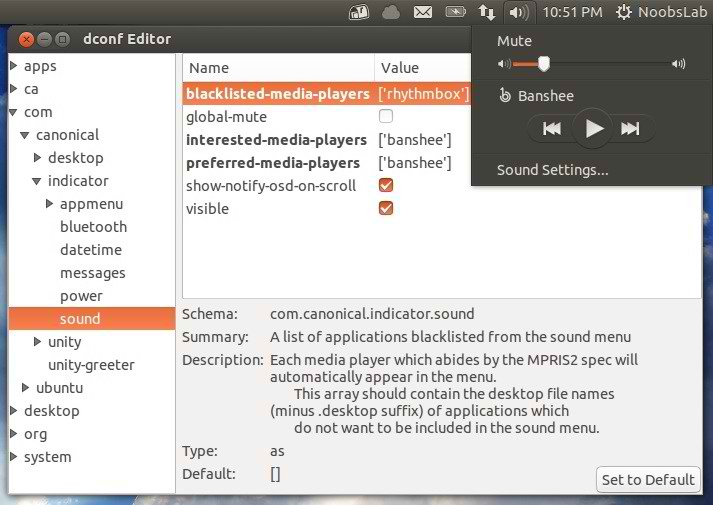Click the Set to Default button
Image resolution: width=713 pixels, height=505 pixels.
[648, 480]
